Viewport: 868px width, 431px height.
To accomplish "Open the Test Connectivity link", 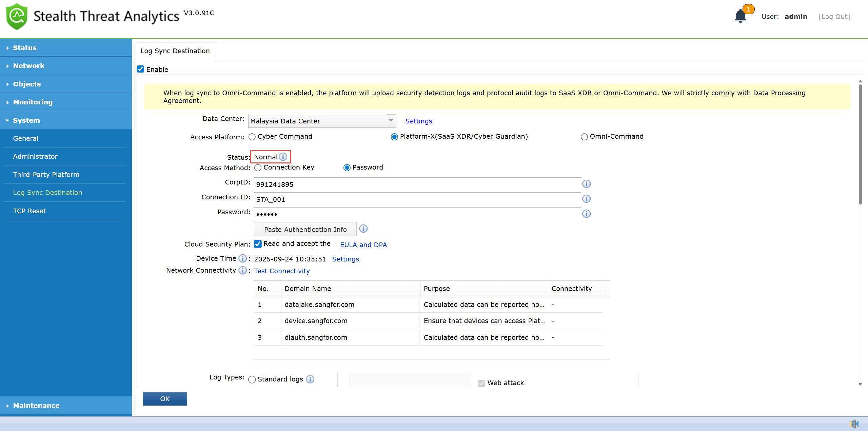I will 282,271.
